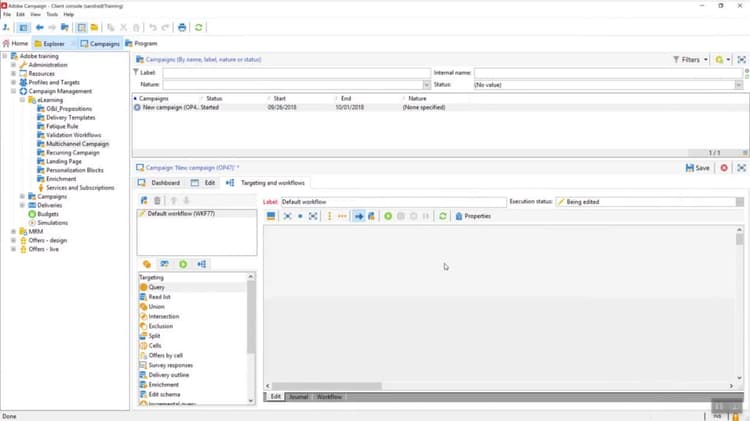Toggle the activity palette display icon
Screen dimensions: 750x421
tap(271, 216)
